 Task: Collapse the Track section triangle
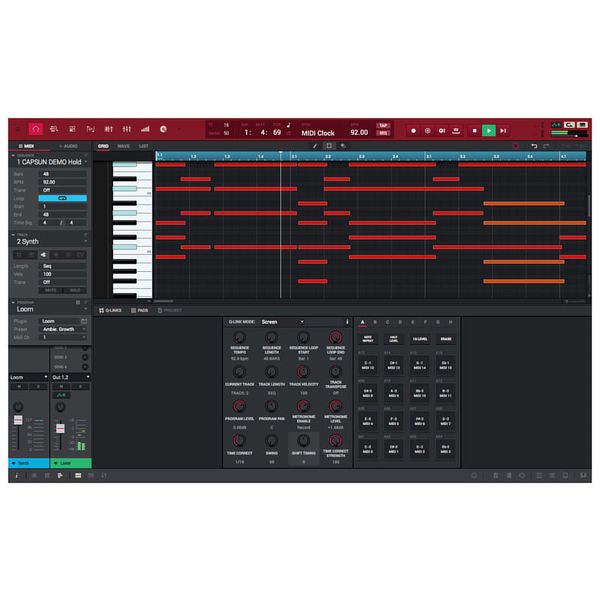click(13, 235)
